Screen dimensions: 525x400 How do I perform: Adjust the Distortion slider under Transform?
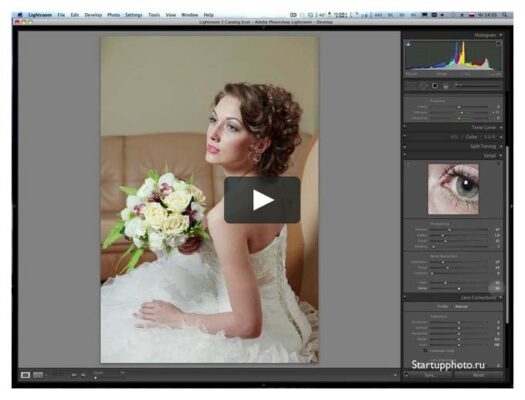click(x=459, y=322)
